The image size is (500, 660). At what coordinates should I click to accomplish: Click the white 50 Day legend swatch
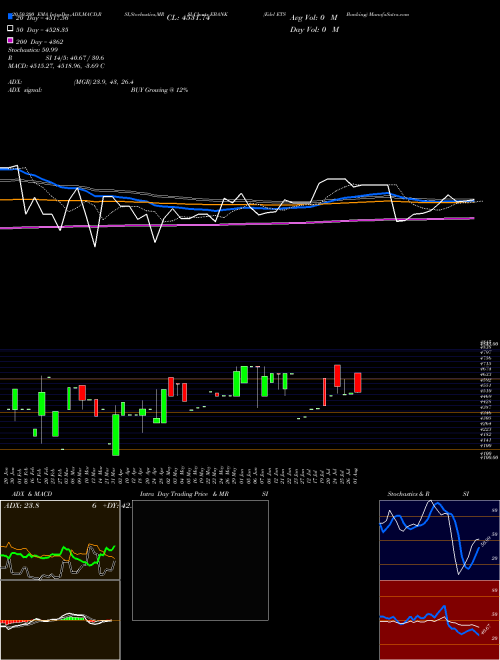tap(11, 29)
